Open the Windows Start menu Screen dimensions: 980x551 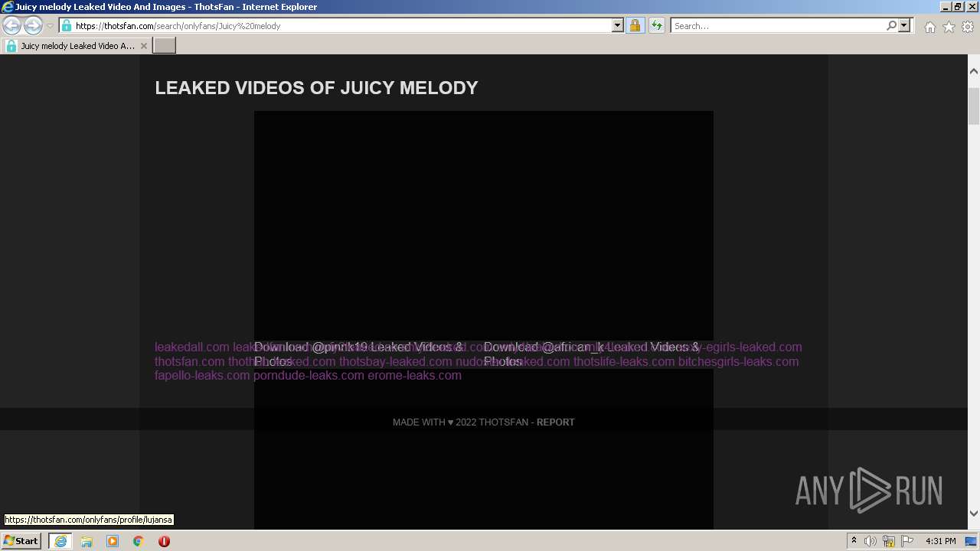(x=21, y=541)
